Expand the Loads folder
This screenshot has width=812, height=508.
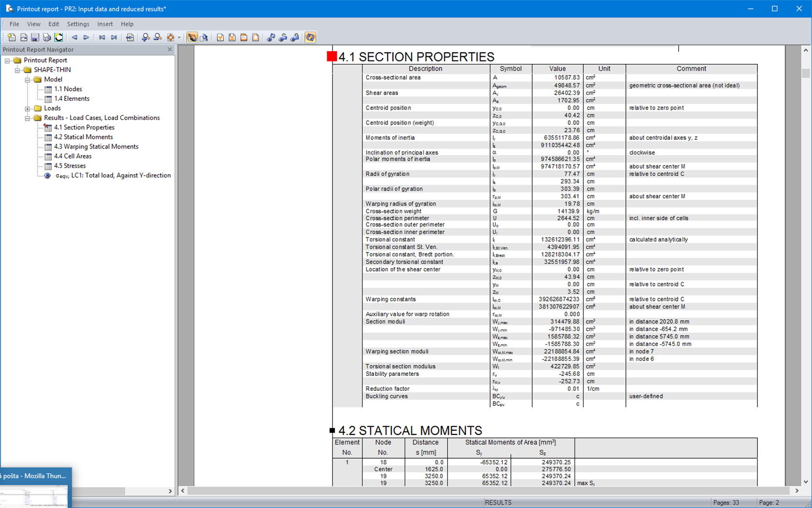(28, 108)
